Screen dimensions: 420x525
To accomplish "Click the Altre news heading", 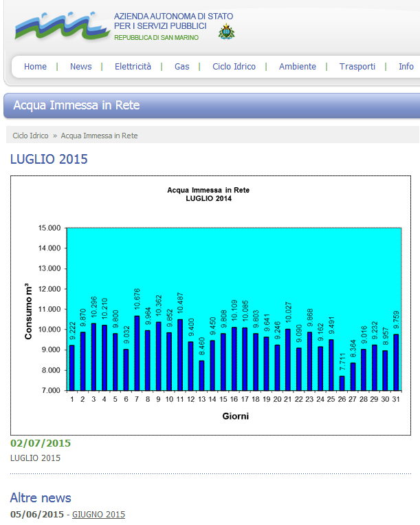I will [x=41, y=497].
